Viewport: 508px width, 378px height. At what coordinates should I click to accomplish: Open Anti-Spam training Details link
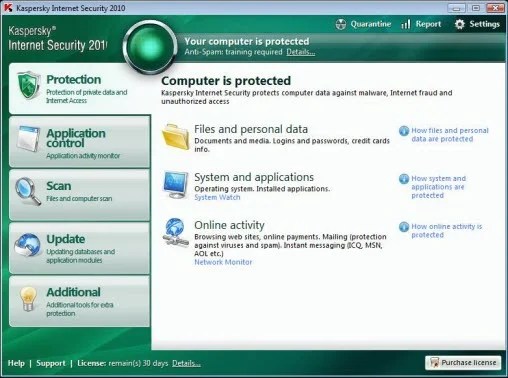(x=301, y=52)
